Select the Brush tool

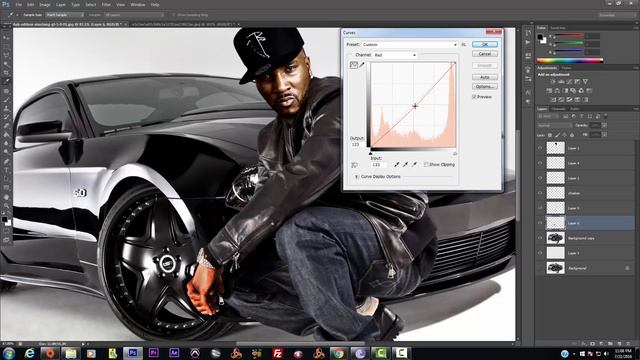6,99
